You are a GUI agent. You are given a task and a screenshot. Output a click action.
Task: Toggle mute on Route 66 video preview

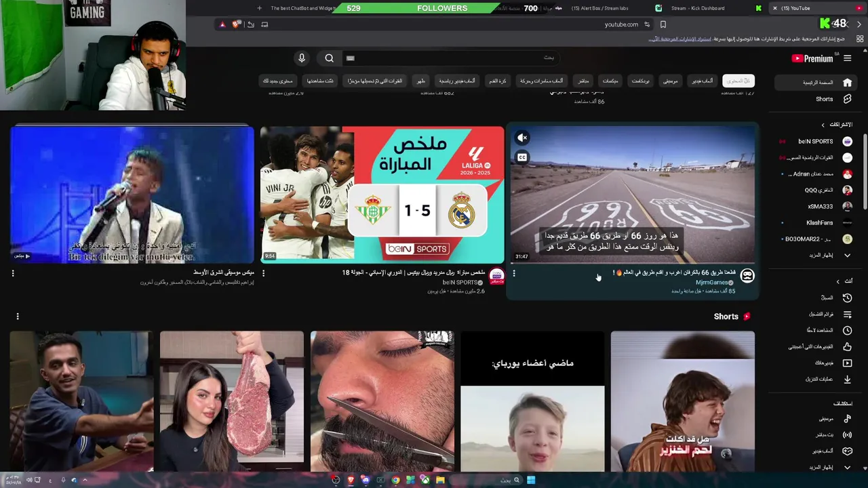522,138
